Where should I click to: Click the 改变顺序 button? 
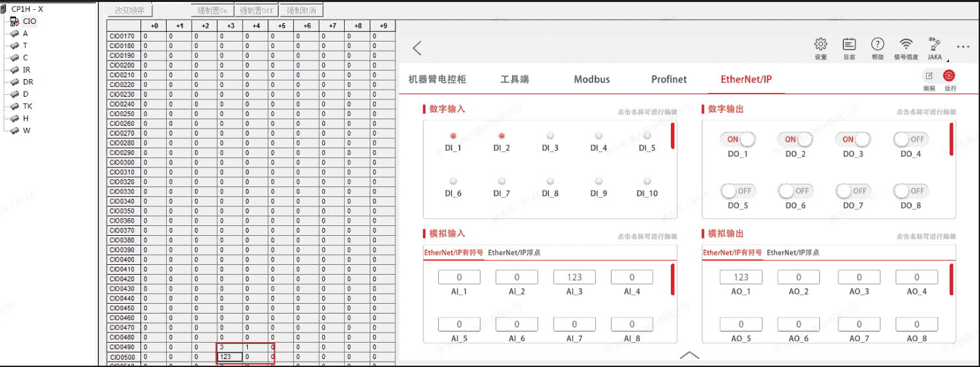[x=129, y=11]
